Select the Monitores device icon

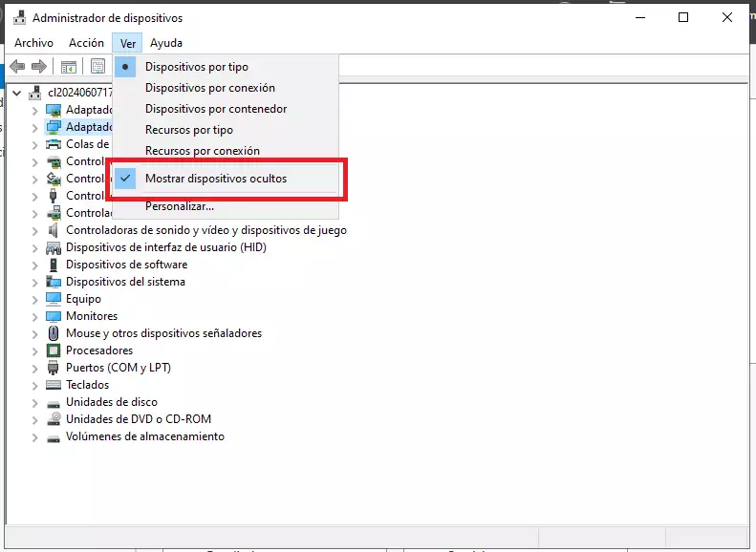coord(54,316)
